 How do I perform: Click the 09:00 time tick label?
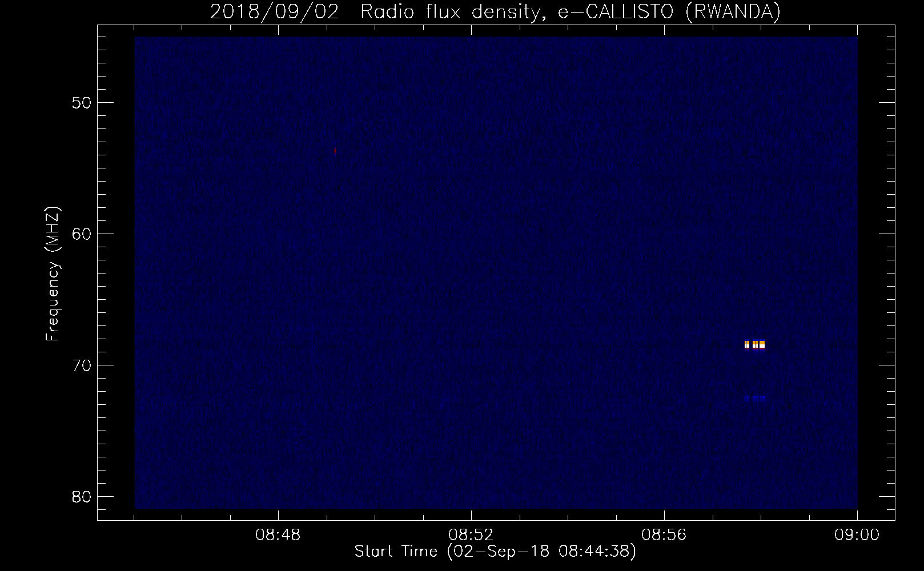pyautogui.click(x=857, y=535)
